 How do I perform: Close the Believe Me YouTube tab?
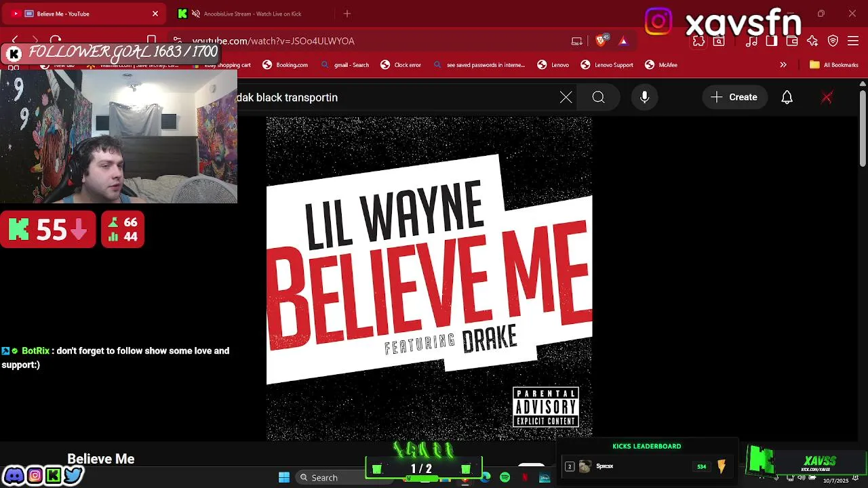[155, 14]
